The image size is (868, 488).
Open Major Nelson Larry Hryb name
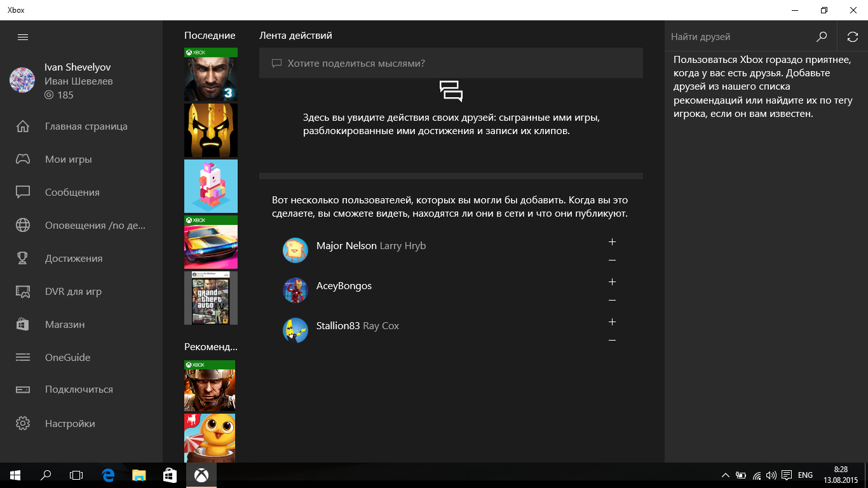pyautogui.click(x=371, y=246)
